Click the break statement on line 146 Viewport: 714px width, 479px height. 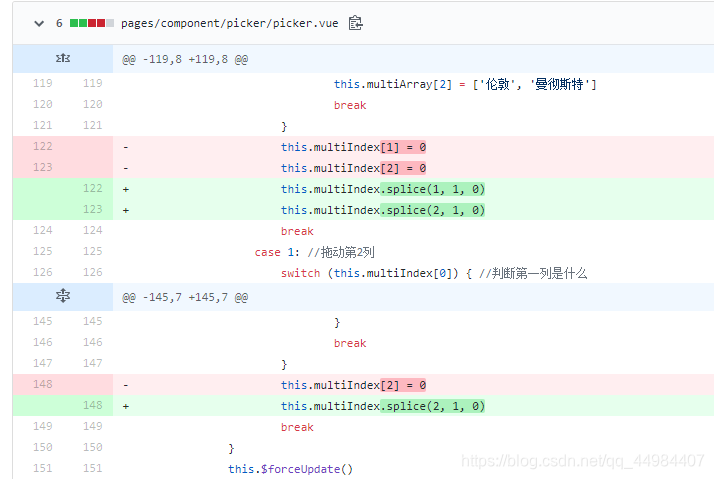[x=350, y=343]
